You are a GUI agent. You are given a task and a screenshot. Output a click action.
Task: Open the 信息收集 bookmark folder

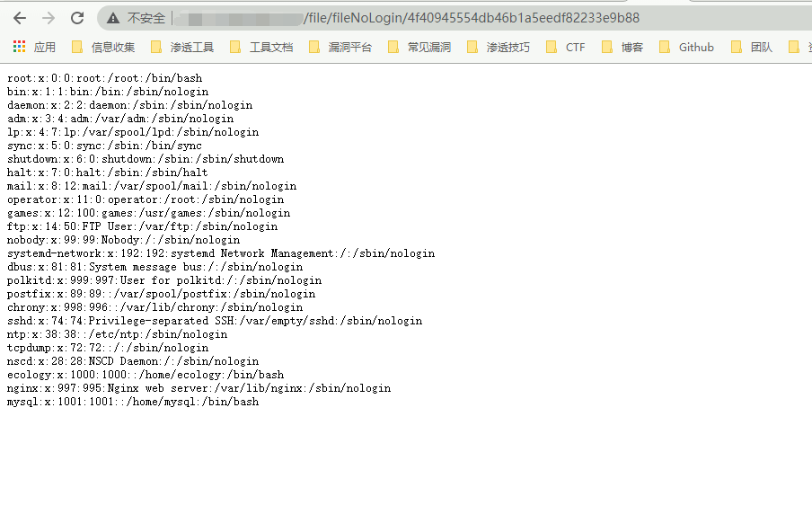coord(103,47)
